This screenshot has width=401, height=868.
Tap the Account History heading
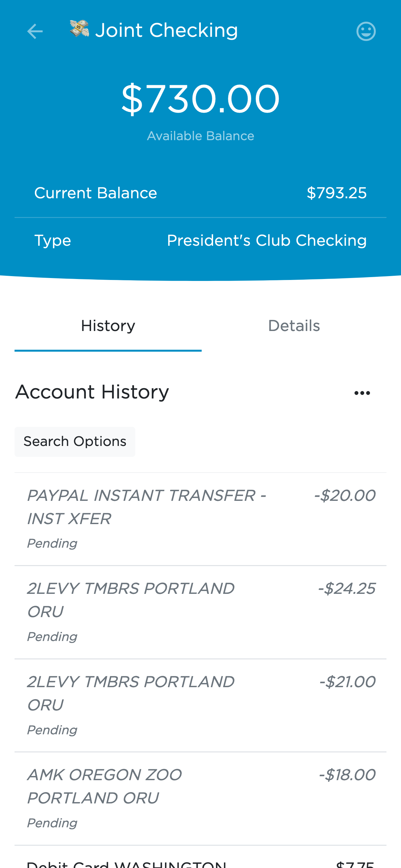(x=92, y=392)
